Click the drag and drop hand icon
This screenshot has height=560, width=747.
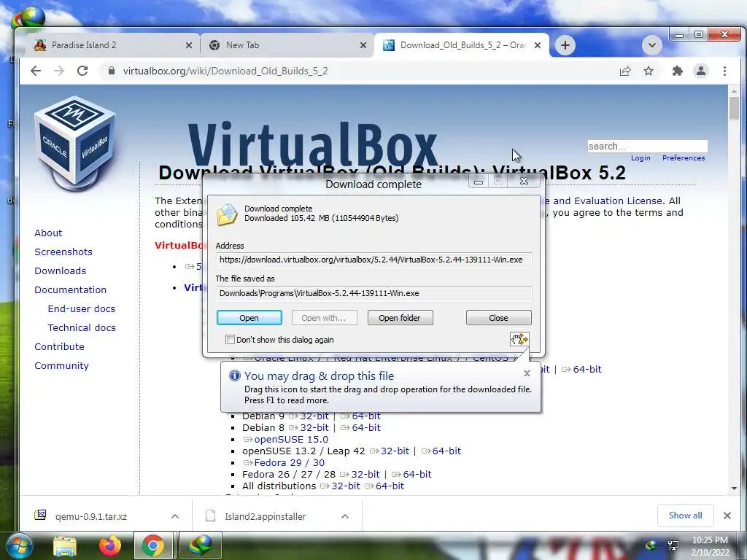coord(519,339)
